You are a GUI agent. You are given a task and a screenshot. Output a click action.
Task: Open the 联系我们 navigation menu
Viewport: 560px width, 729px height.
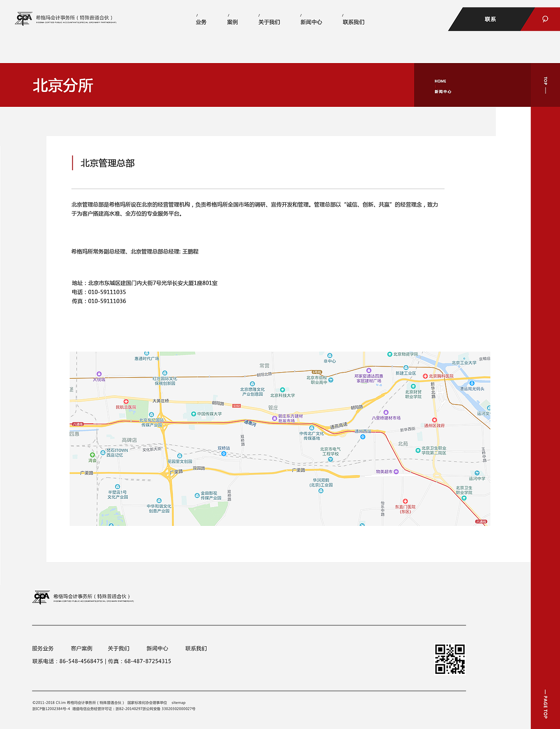click(x=353, y=22)
